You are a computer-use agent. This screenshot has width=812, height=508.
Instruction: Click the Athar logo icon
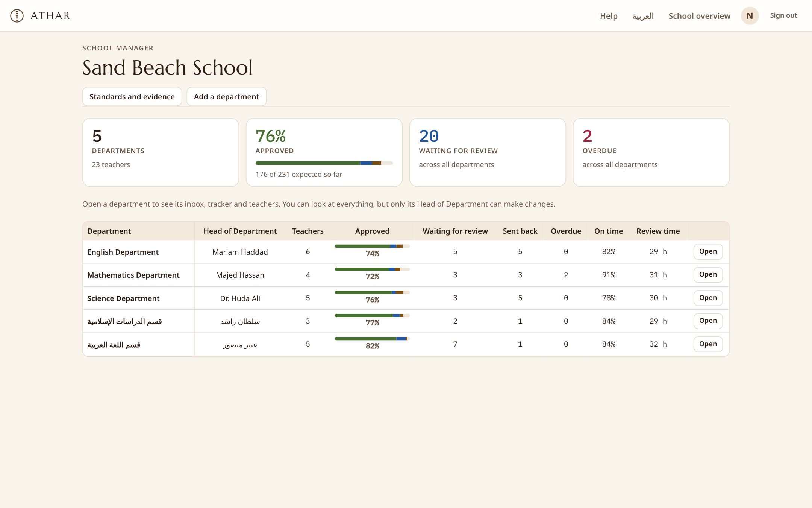[x=17, y=16]
